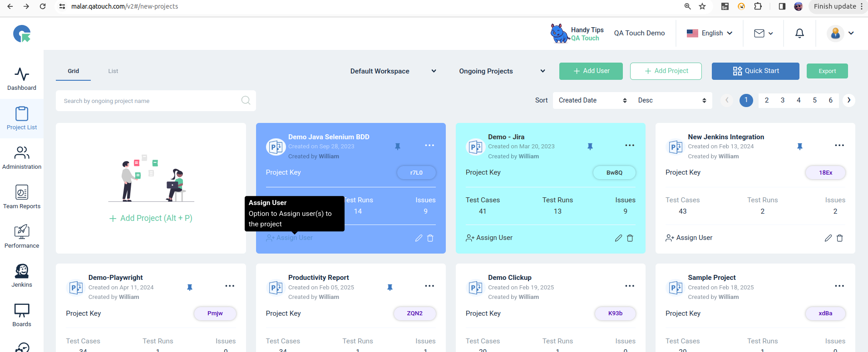Open the Demo Clickup project title

click(x=510, y=278)
